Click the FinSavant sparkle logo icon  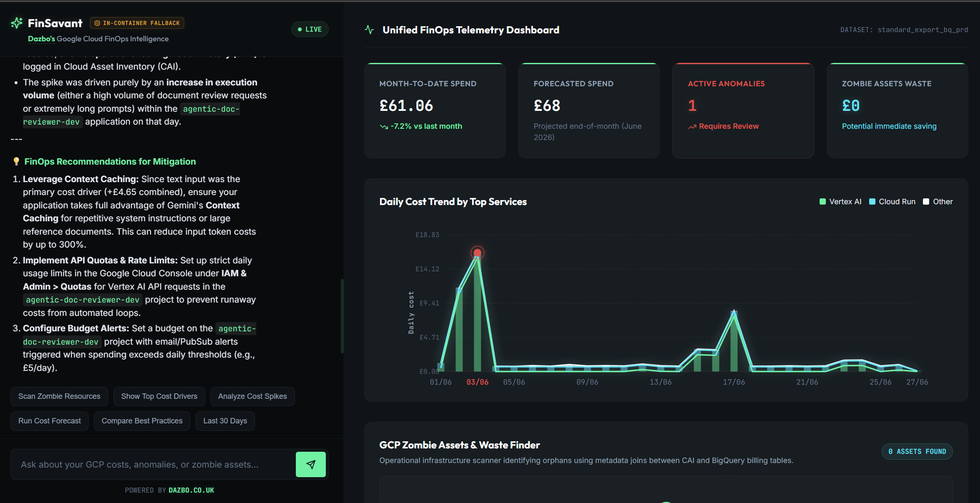point(17,23)
